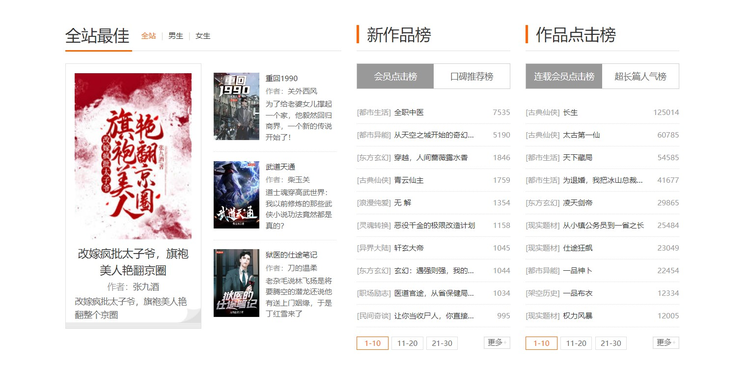Screen dimensions: 750x371
Task: Open 凌天剑帝 entry
Action: tap(578, 203)
